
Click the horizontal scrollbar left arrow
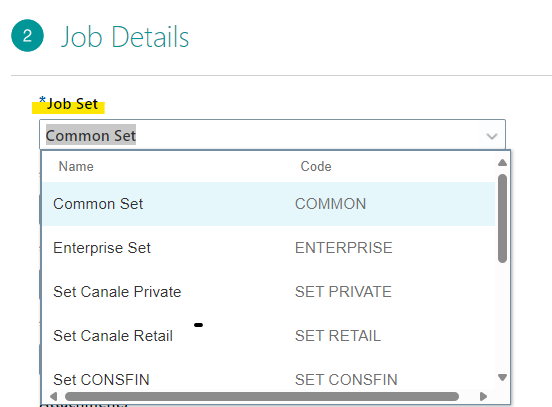(x=53, y=396)
